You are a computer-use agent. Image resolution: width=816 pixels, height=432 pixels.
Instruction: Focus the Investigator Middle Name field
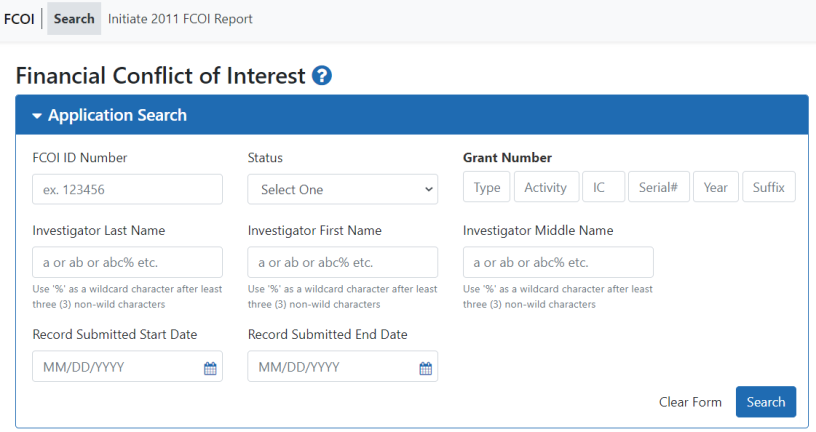[x=558, y=262]
